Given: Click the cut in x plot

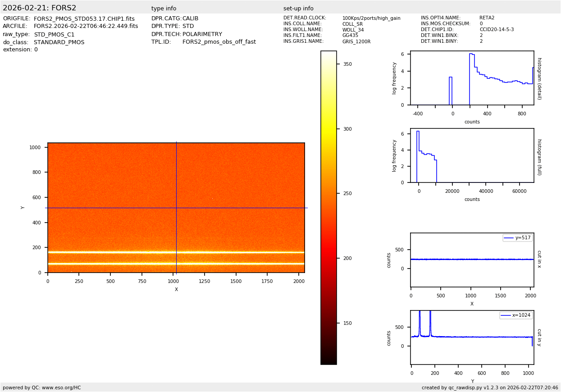Looking at the screenshot, I should tap(472, 260).
